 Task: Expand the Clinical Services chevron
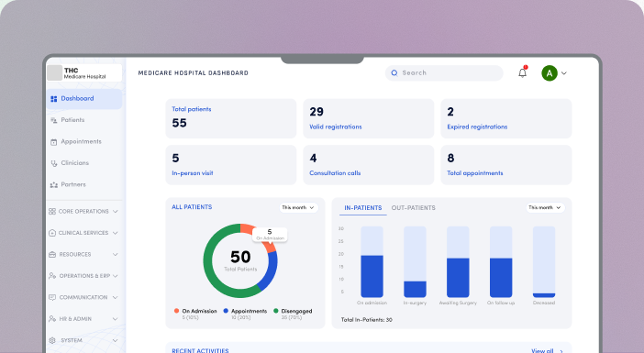pos(115,233)
